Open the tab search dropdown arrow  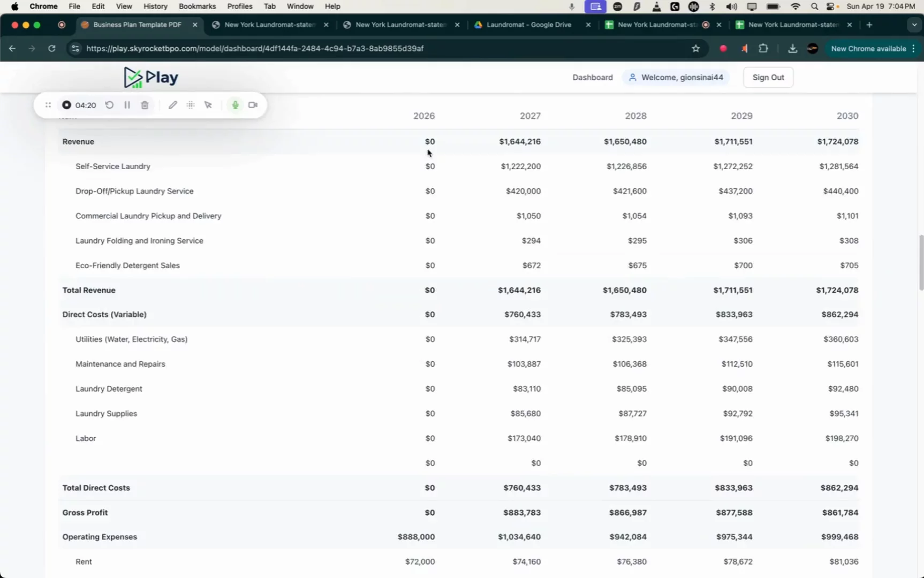coord(914,25)
